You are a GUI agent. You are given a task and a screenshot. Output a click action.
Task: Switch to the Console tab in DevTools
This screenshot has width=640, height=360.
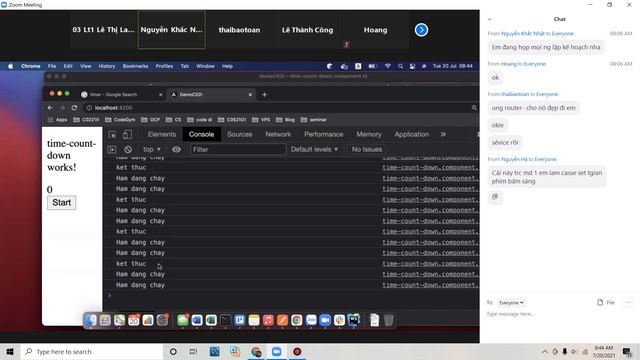tap(201, 134)
